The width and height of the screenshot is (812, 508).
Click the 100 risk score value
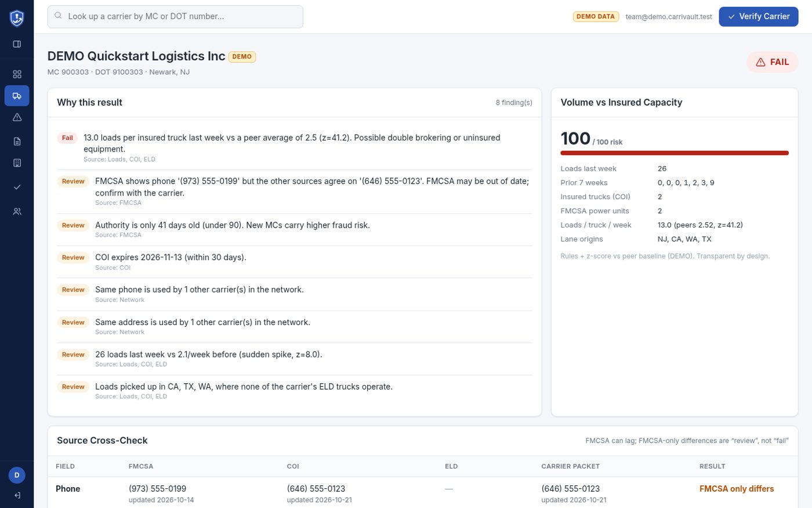575,138
